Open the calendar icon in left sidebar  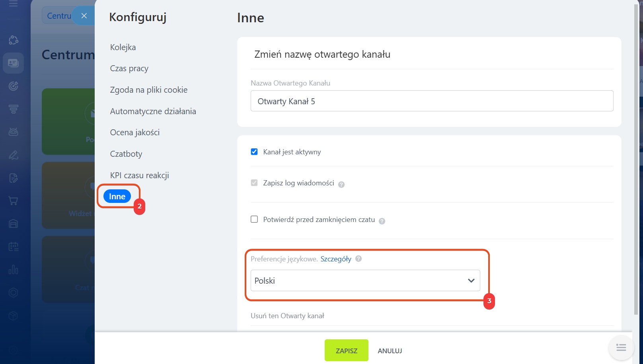(x=13, y=247)
